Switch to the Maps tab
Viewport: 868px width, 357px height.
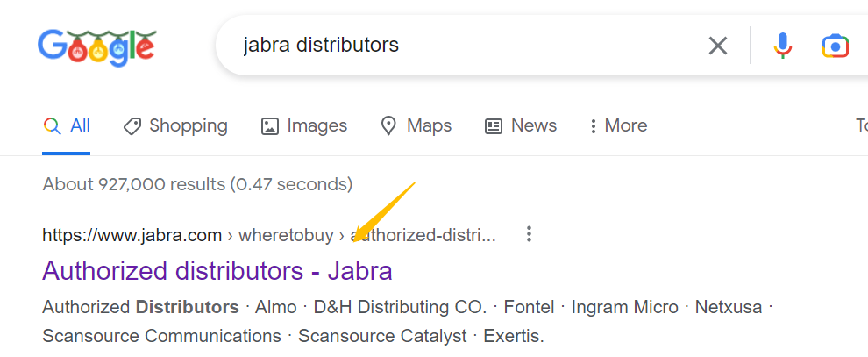(416, 125)
